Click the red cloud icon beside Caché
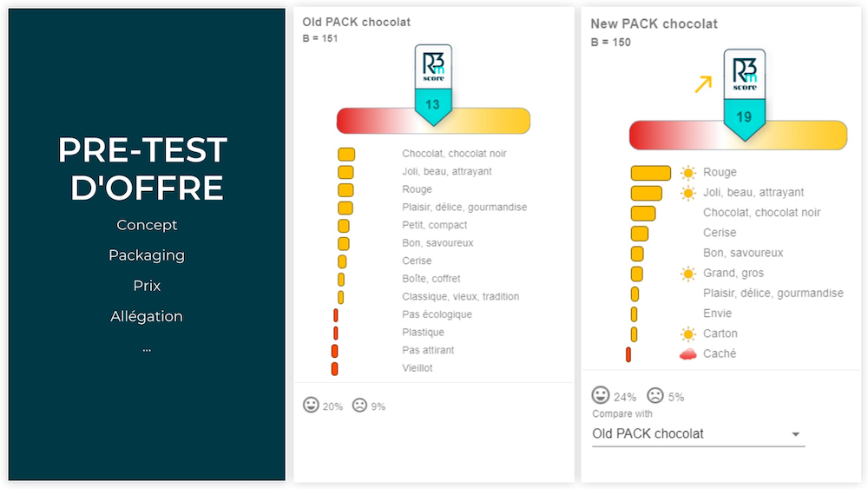This screenshot has width=868, height=489. click(687, 354)
